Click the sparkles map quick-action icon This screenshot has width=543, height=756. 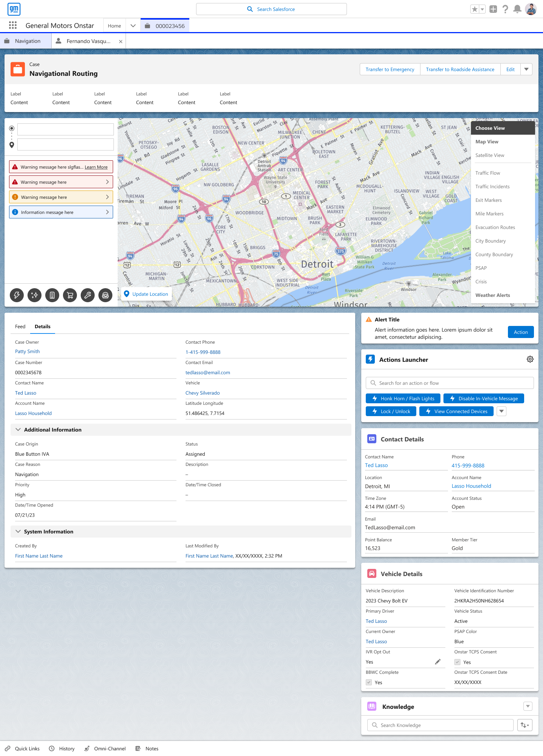pyautogui.click(x=34, y=295)
